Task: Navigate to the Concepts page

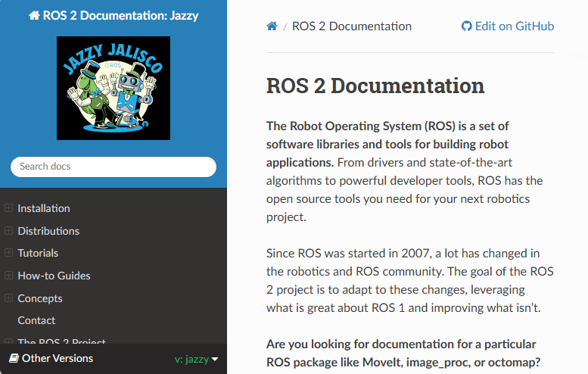Action: click(40, 298)
